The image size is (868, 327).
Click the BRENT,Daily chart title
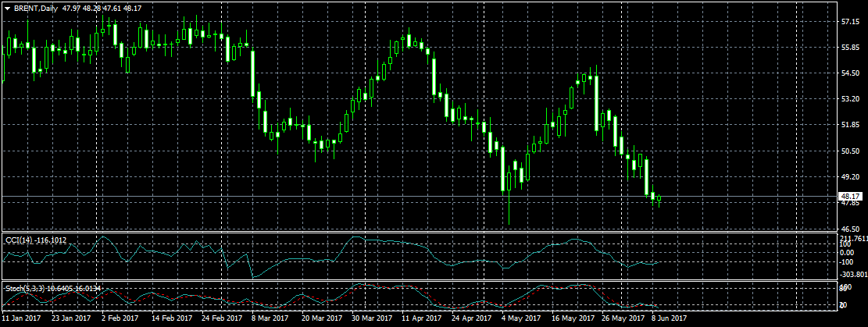tap(34, 7)
